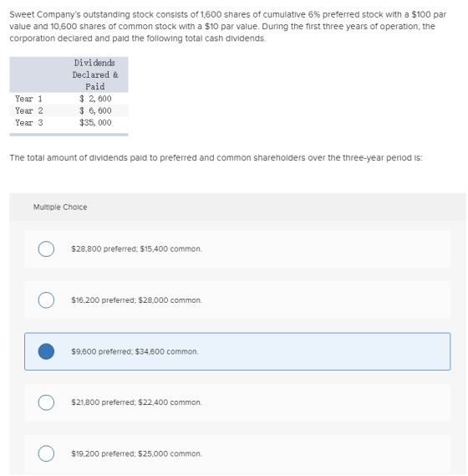Click the $2,600 dividend amount cell
This screenshot has width=468, height=476.
95,99
